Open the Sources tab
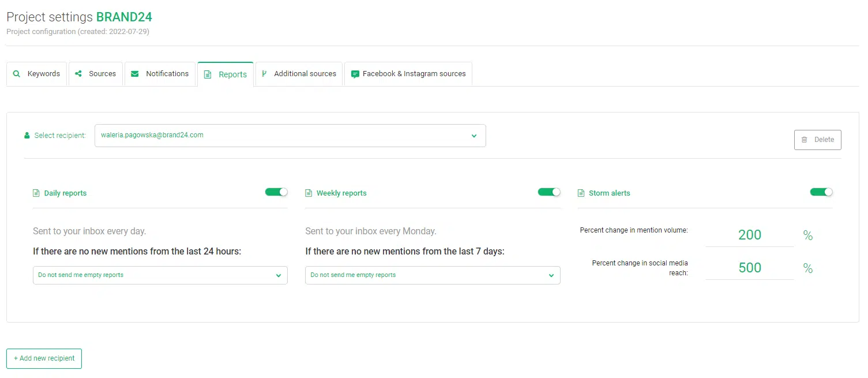 [x=96, y=74]
